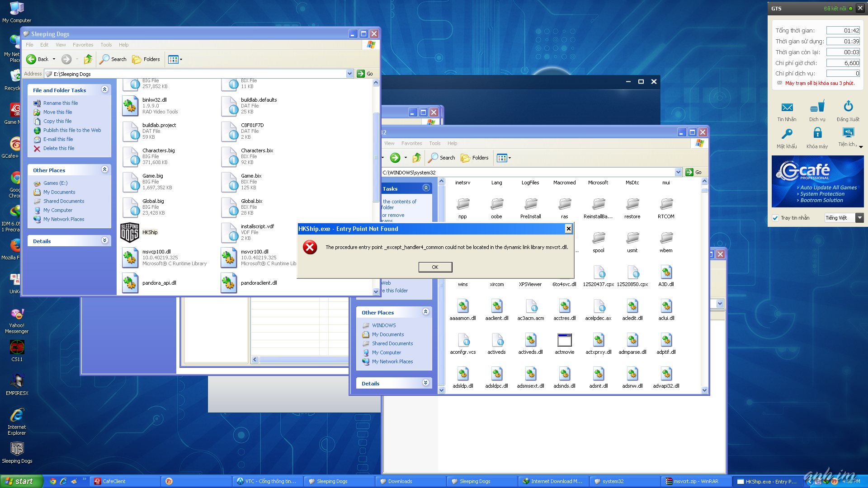Select the HKShip Sleeping Dogs executable icon

[130, 233]
